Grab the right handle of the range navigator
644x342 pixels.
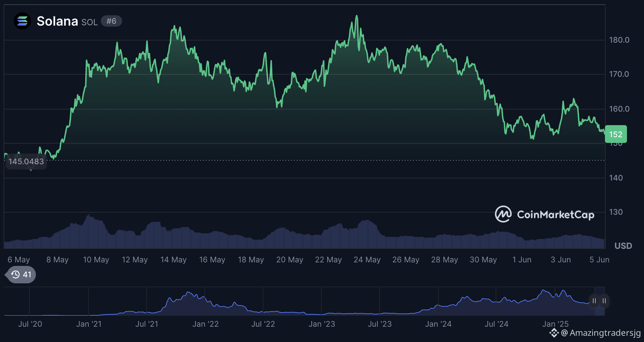click(x=604, y=301)
